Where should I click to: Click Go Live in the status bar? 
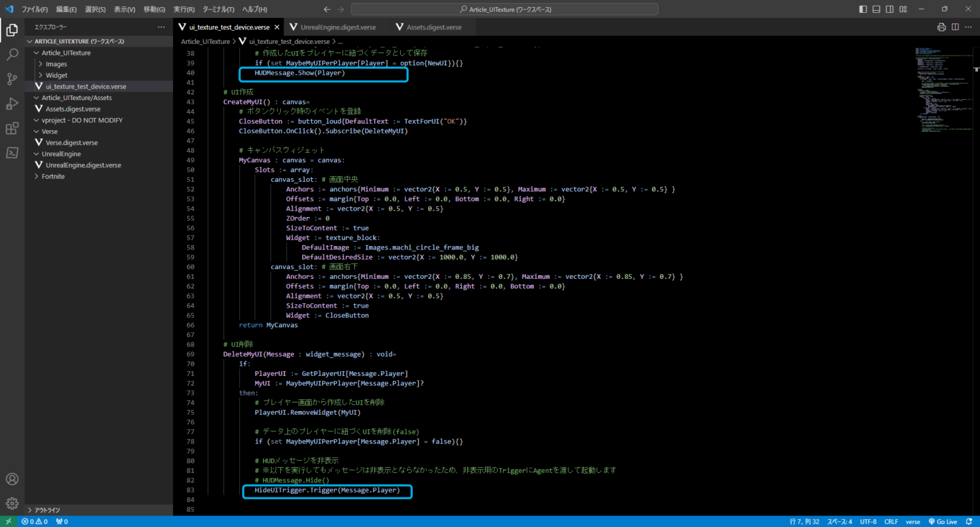(943, 521)
